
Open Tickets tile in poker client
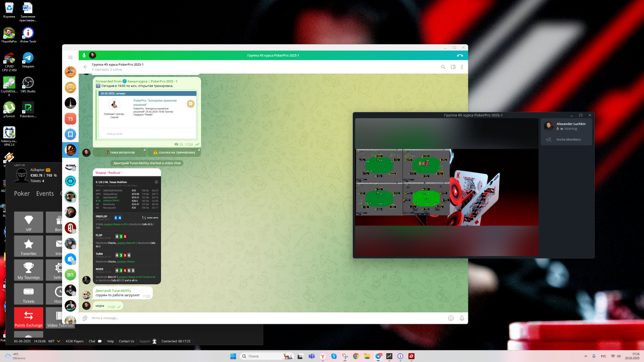[29, 294]
